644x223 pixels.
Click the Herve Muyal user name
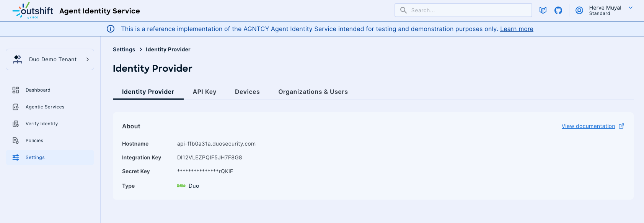click(605, 8)
